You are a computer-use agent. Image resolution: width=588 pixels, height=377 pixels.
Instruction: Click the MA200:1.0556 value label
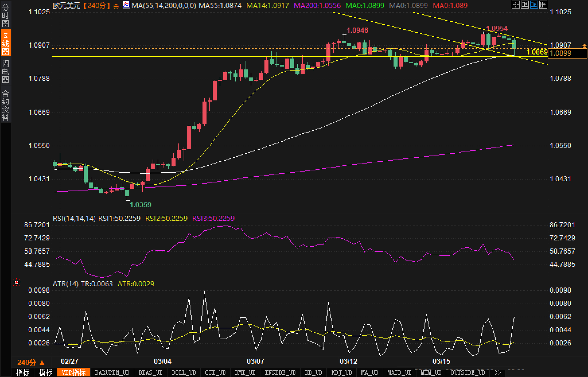(318, 5)
